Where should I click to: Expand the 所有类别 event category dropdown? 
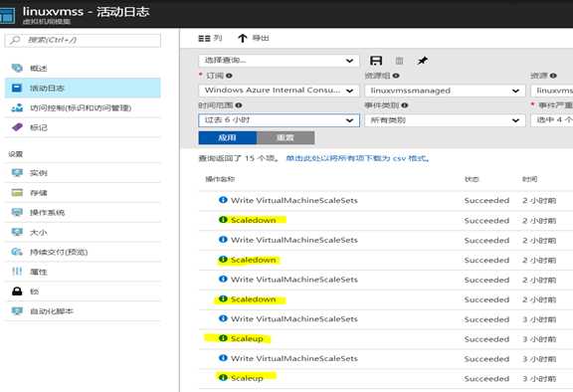[445, 120]
